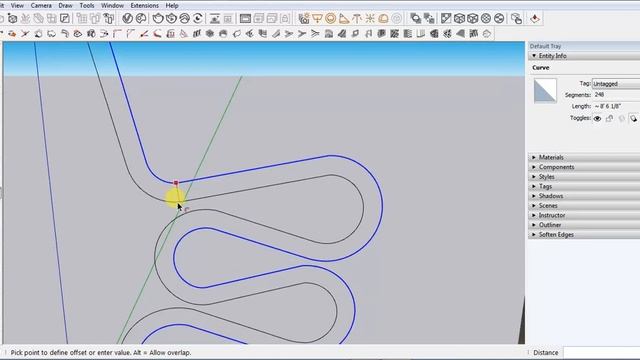This screenshot has height=360, width=640.
Task: Select the V-Ray Spot Light cone icon
Action: pos(344,18)
